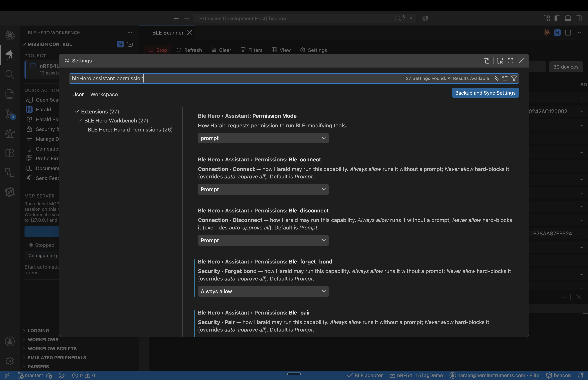Viewport: 588px width, 380px height.
Task: Open the Claude sparkle icon in the activity bar
Action: tap(10, 35)
